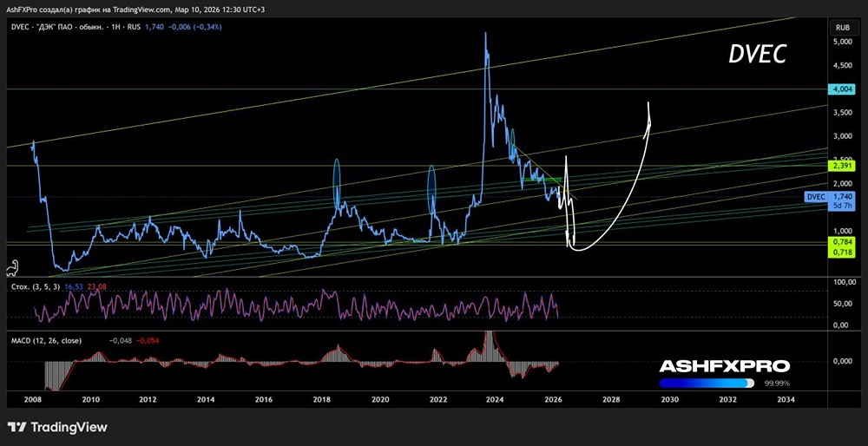Click the 2022 label on the time axis
Screen dimensions: 868x446
coord(437,399)
